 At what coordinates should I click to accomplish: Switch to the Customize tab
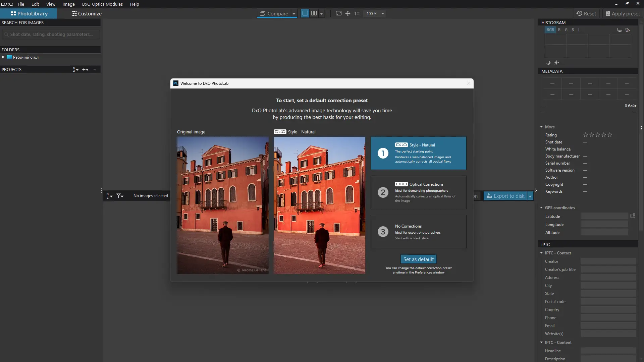87,13
